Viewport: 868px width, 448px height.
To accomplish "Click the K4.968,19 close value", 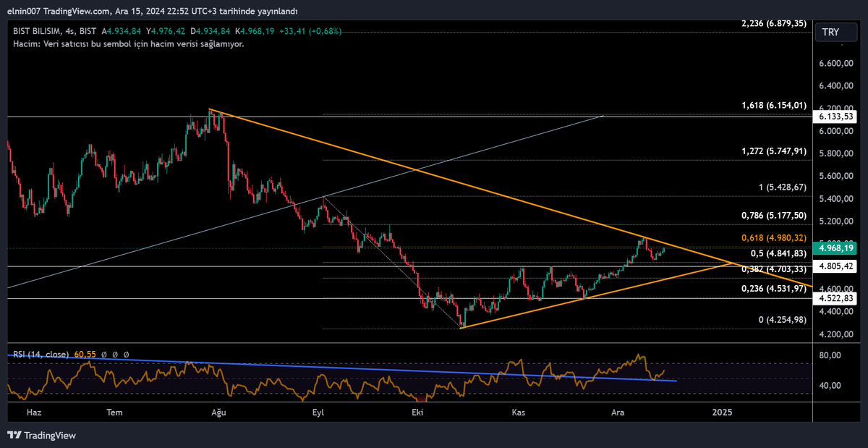I will pyautogui.click(x=255, y=31).
